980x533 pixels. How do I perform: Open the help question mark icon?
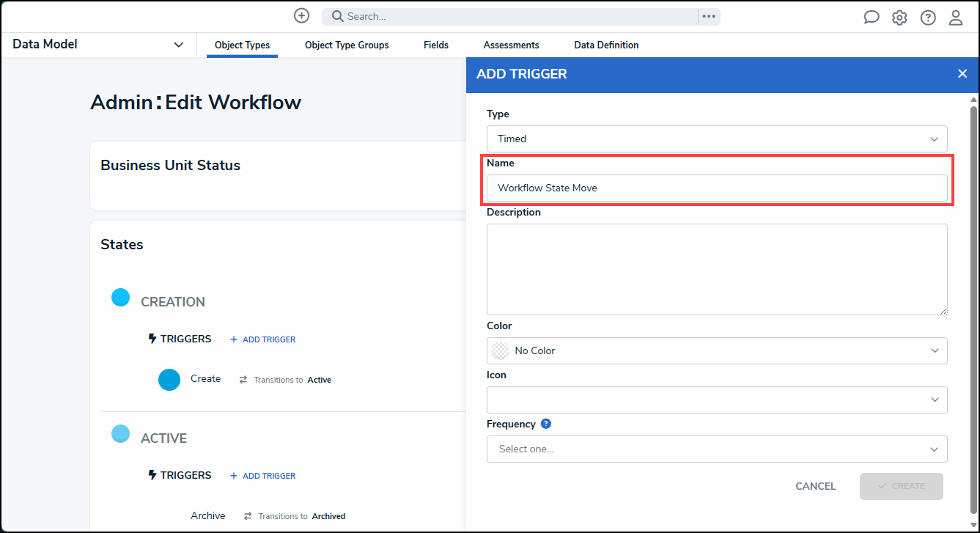coord(928,18)
